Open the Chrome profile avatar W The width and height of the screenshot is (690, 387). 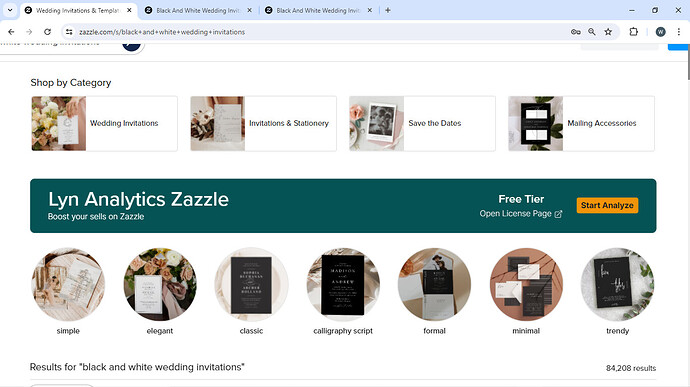(661, 32)
